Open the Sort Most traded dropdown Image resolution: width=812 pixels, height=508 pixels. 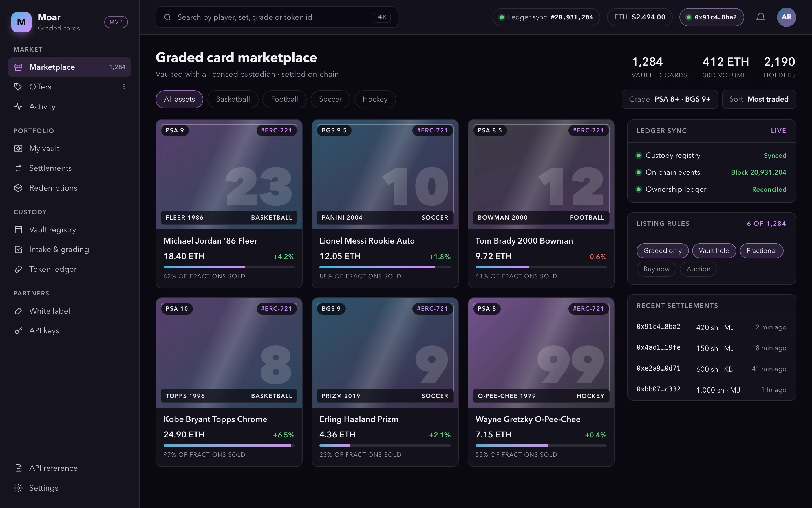click(759, 99)
